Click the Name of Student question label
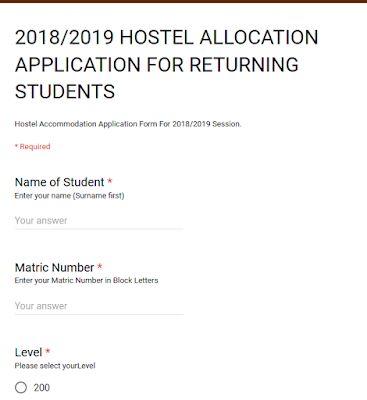The width and height of the screenshot is (367, 400). point(60,182)
